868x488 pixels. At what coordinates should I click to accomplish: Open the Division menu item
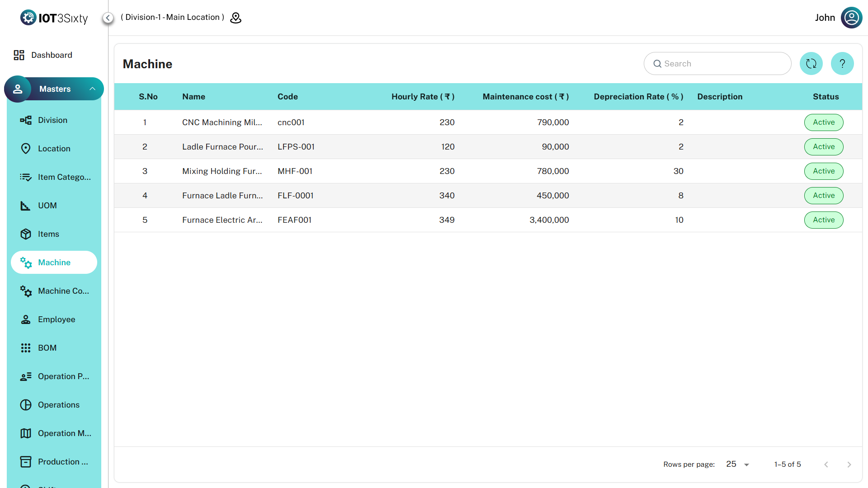[52, 120]
